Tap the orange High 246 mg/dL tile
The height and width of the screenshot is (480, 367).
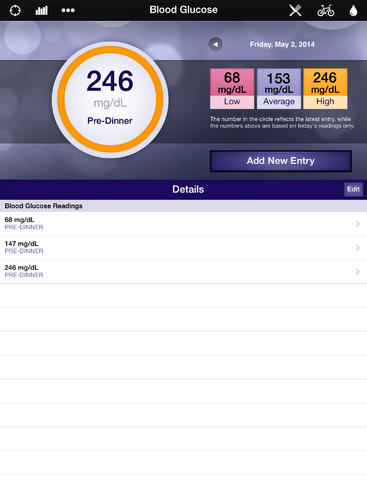coord(325,89)
